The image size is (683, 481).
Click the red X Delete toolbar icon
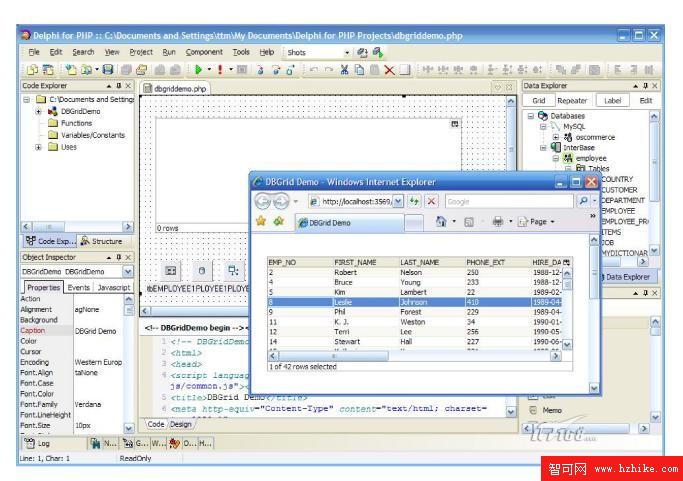tap(389, 70)
